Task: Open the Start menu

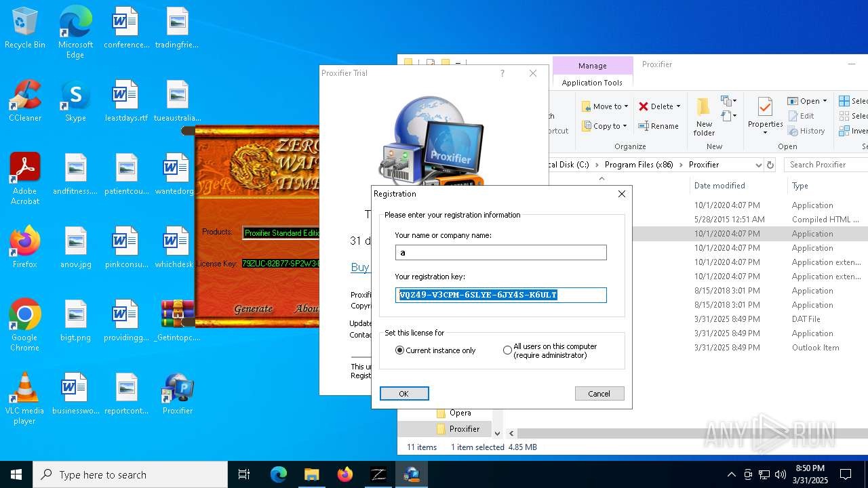Action: tap(16, 474)
